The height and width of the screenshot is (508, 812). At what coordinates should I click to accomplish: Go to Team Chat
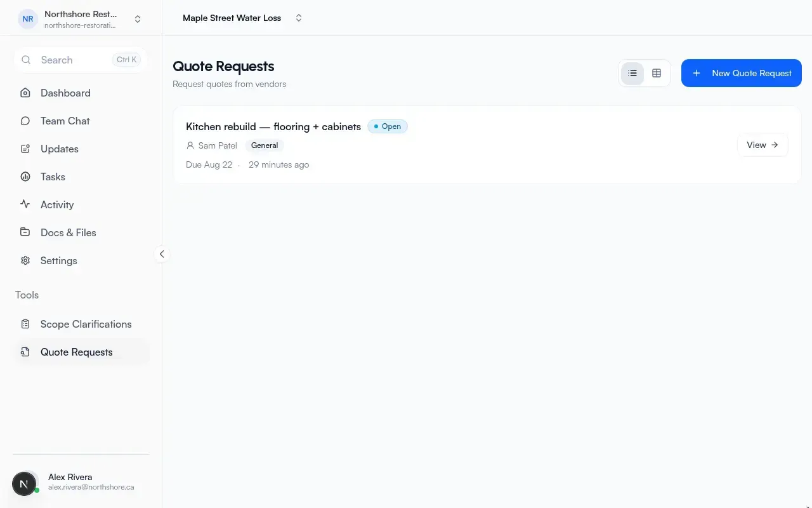click(x=81, y=121)
